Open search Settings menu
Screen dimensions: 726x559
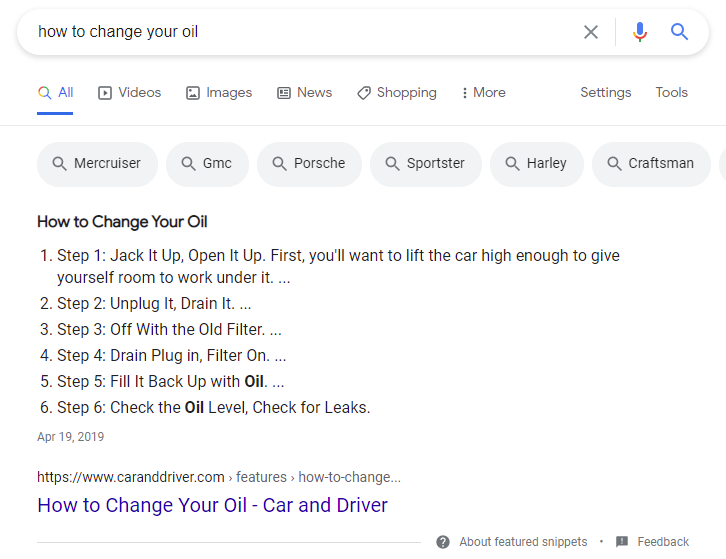[605, 93]
